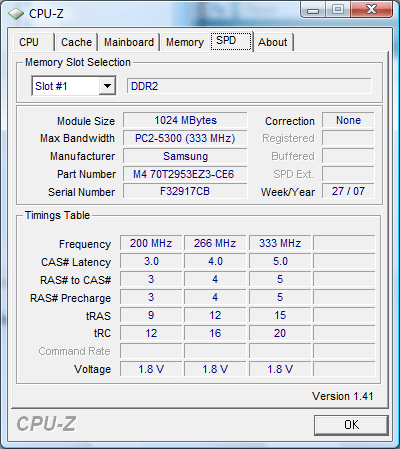This screenshot has height=449, width=400.
Task: Click the Module Size label
Action: point(86,121)
